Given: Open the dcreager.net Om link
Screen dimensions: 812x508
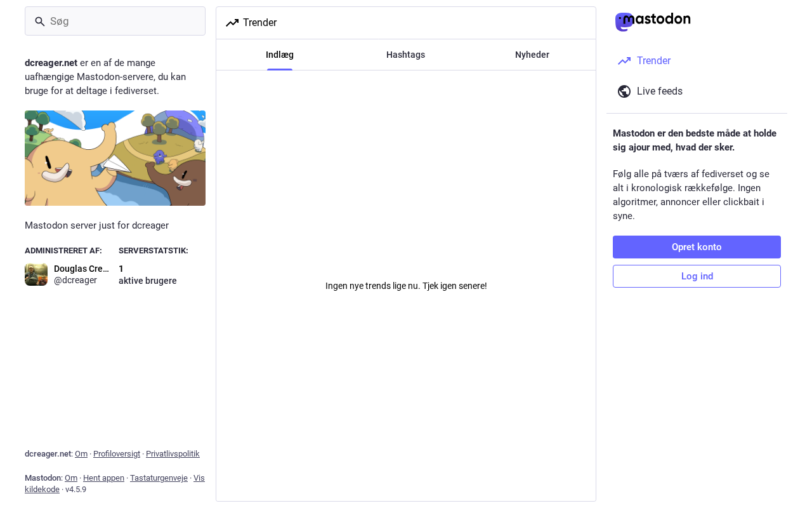Looking at the screenshot, I should click(x=81, y=454).
